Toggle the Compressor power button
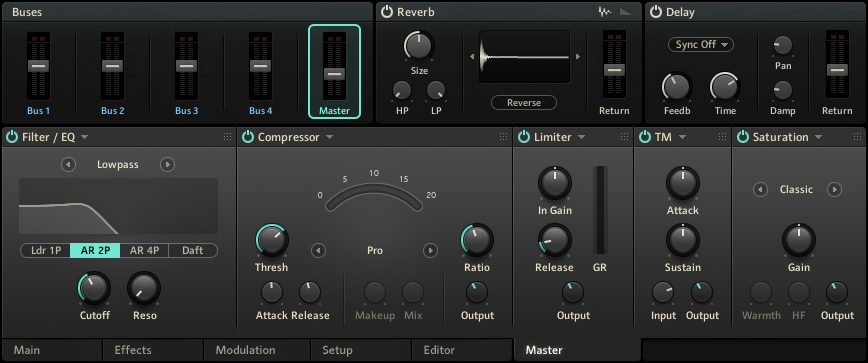868x363 pixels. click(247, 137)
